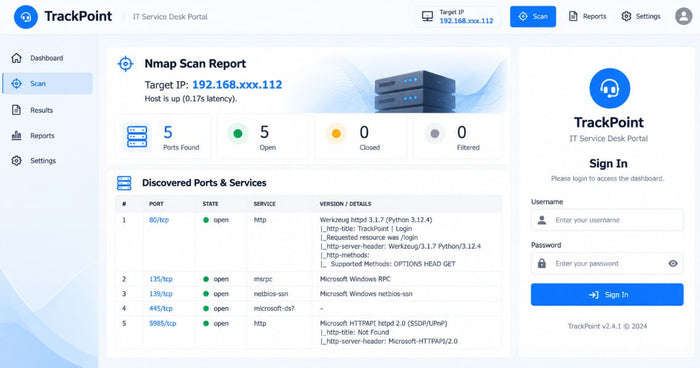The width and height of the screenshot is (700, 368).
Task: Click 'Microsoft Windows RPC' details text
Action: [355, 279]
